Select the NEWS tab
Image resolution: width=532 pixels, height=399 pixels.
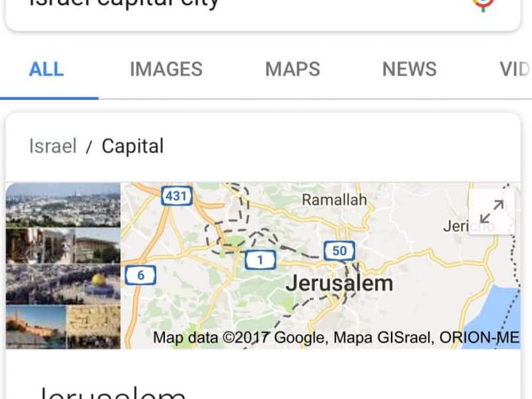pyautogui.click(x=409, y=69)
